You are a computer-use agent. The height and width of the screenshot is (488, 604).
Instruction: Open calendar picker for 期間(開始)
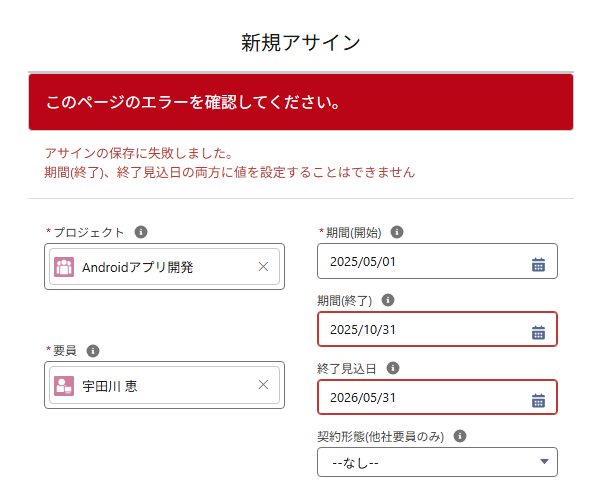(x=538, y=265)
